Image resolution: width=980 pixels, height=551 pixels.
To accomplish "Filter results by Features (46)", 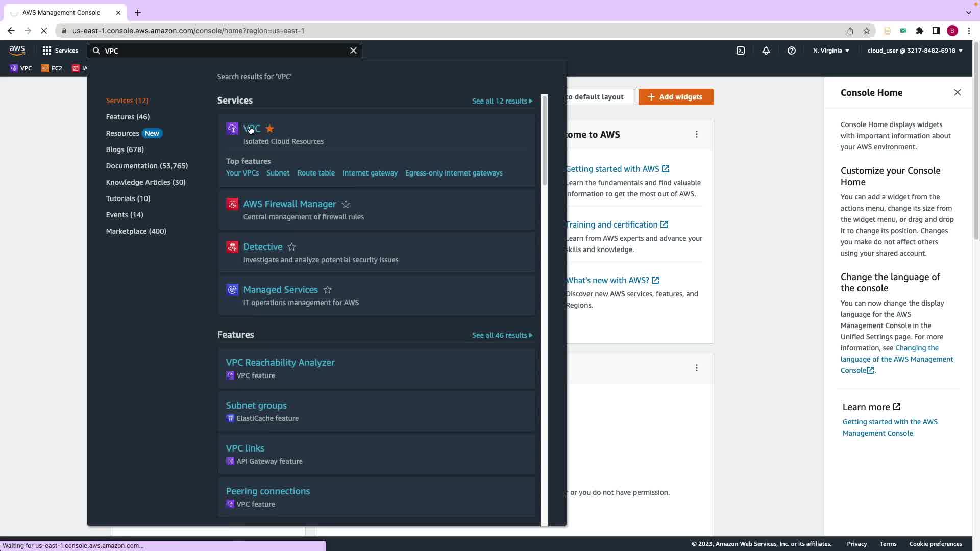I will pos(128,117).
